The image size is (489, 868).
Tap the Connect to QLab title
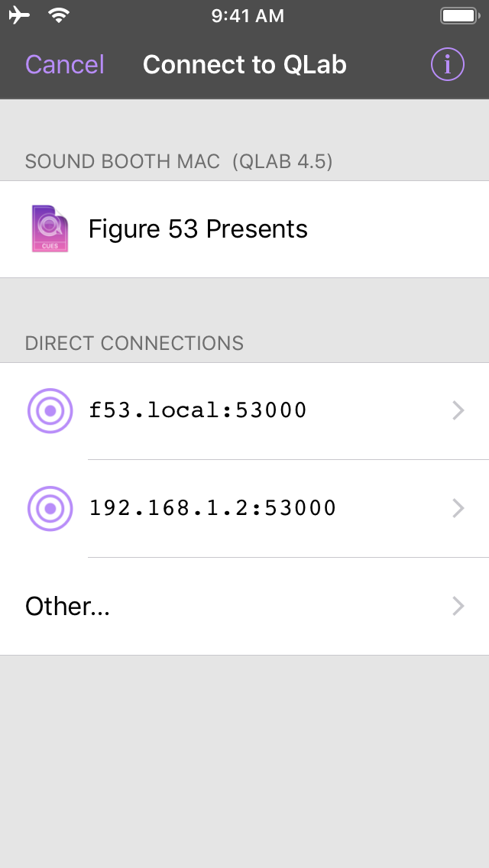(244, 64)
